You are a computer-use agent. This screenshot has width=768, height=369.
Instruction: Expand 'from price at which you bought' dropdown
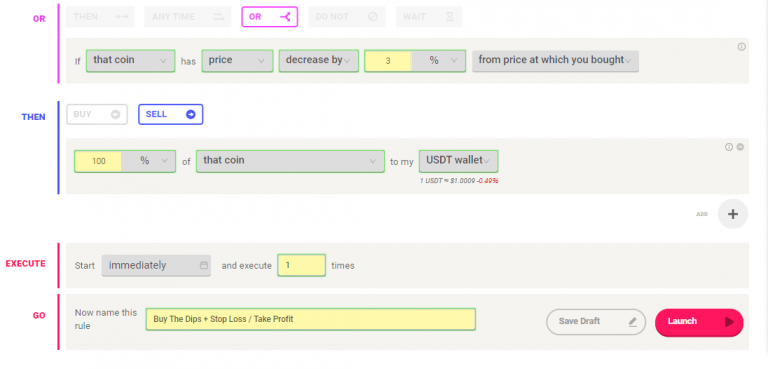[x=555, y=61]
